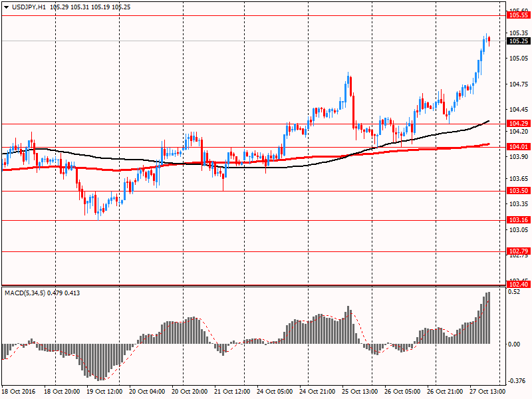Select the latest red candle near 105.25
Viewport: 532px width, 399px height.
489,40
